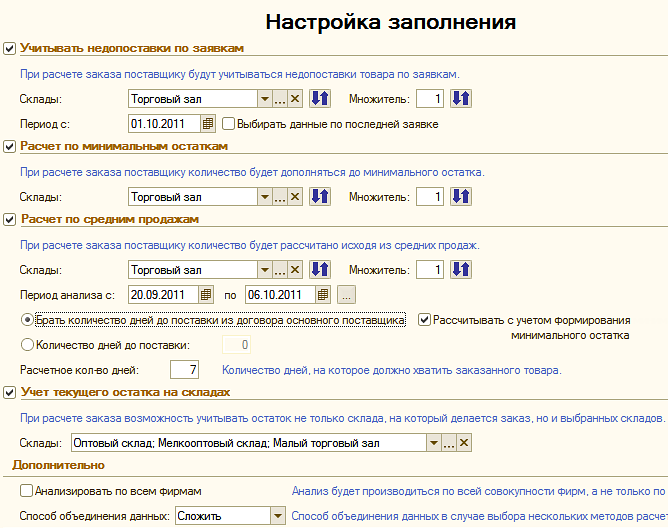Click Торговый зал field in Средним продажам section
The width and height of the screenshot is (668, 528).
coord(193,270)
